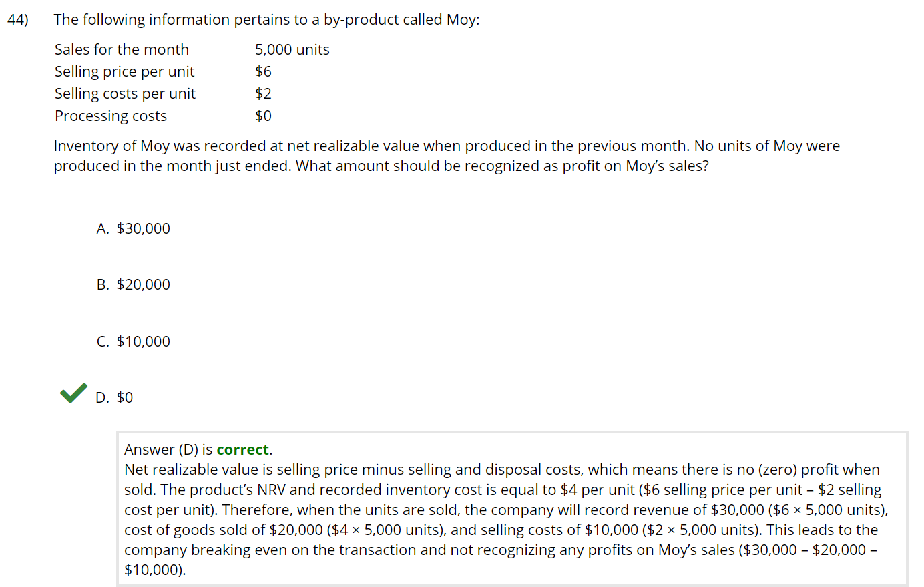Click the 'Selling costs per unit' label
Viewport: 924px width, 587px height.
click(125, 93)
